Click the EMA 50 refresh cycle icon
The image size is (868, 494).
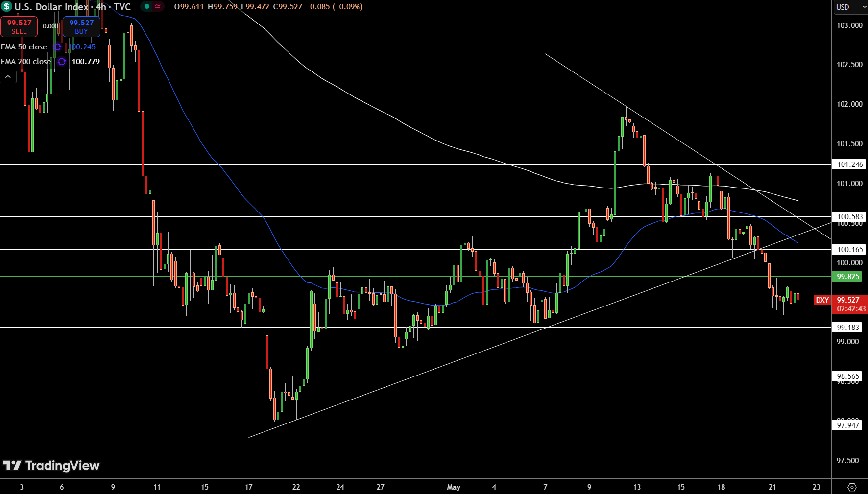click(57, 47)
